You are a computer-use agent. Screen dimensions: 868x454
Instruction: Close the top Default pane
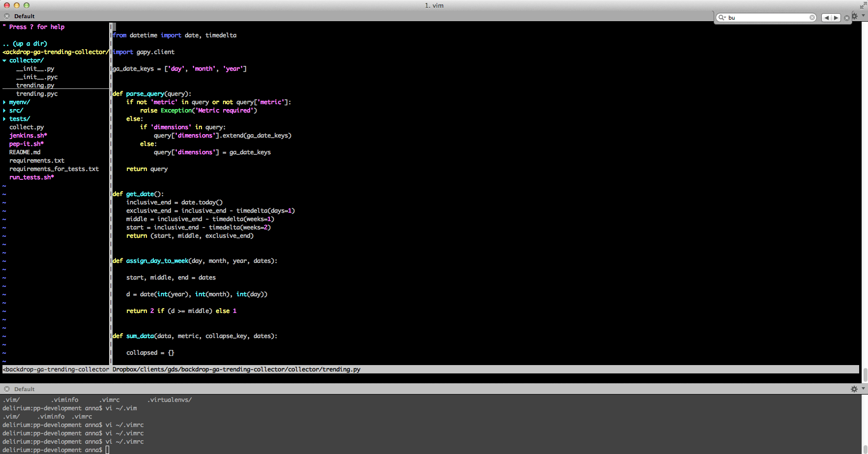coord(7,16)
